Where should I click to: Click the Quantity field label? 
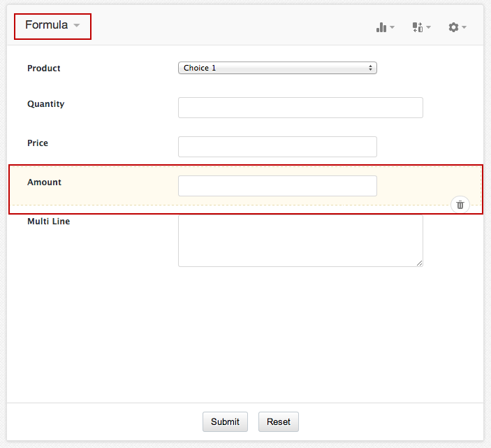pos(46,104)
